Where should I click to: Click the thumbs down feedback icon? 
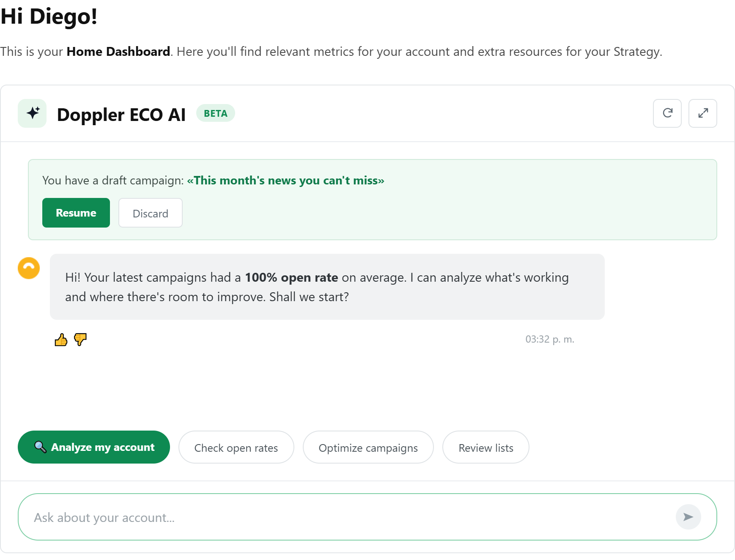[x=80, y=340]
